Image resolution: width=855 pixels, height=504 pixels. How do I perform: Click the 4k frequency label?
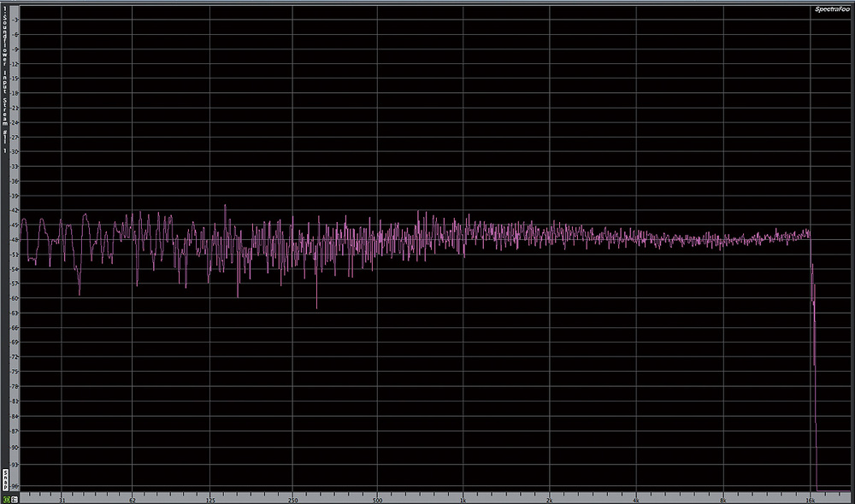click(x=636, y=501)
